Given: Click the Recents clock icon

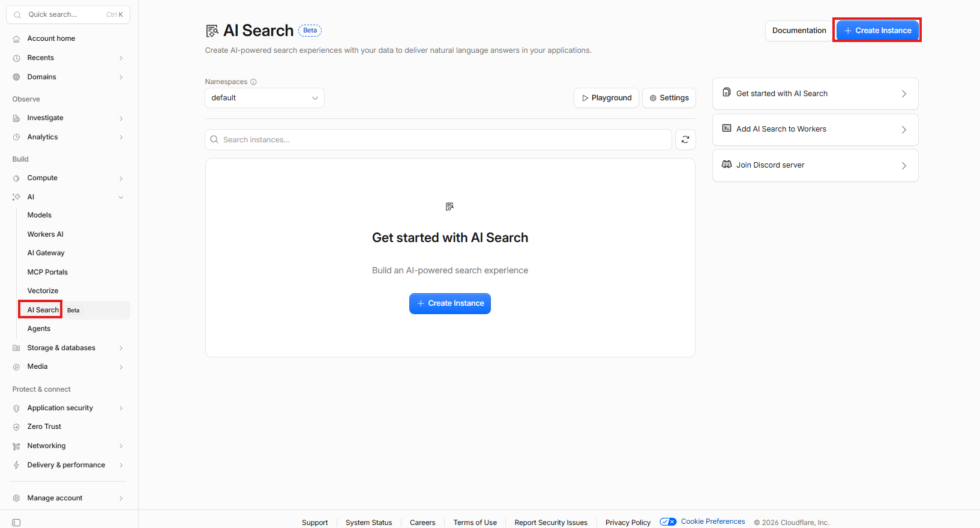Looking at the screenshot, I should tap(16, 58).
